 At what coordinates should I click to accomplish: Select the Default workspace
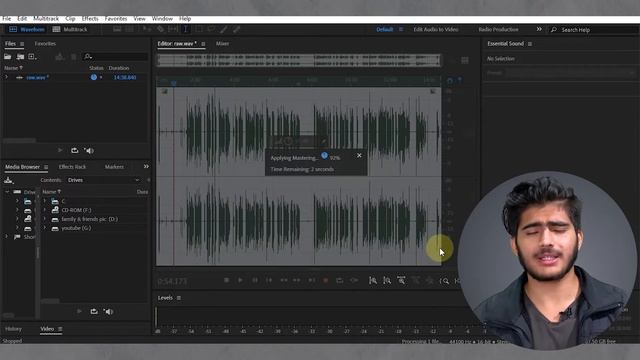384,29
